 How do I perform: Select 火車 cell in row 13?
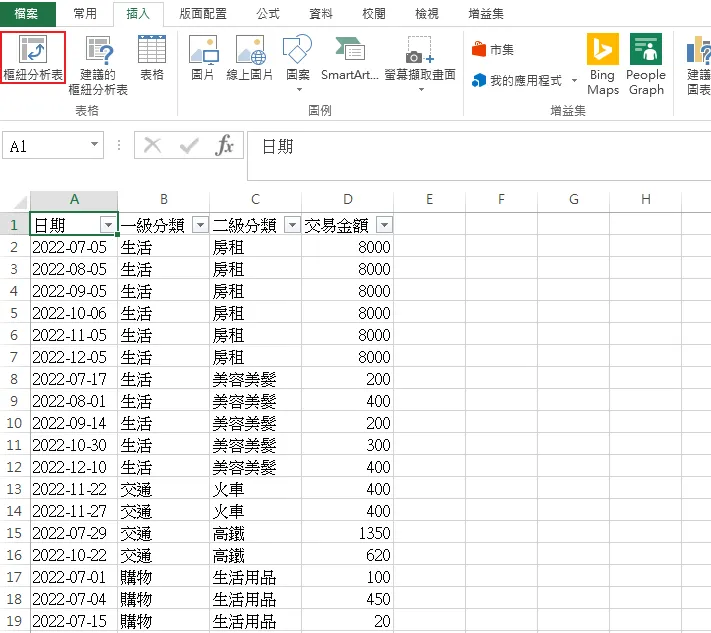[256, 489]
